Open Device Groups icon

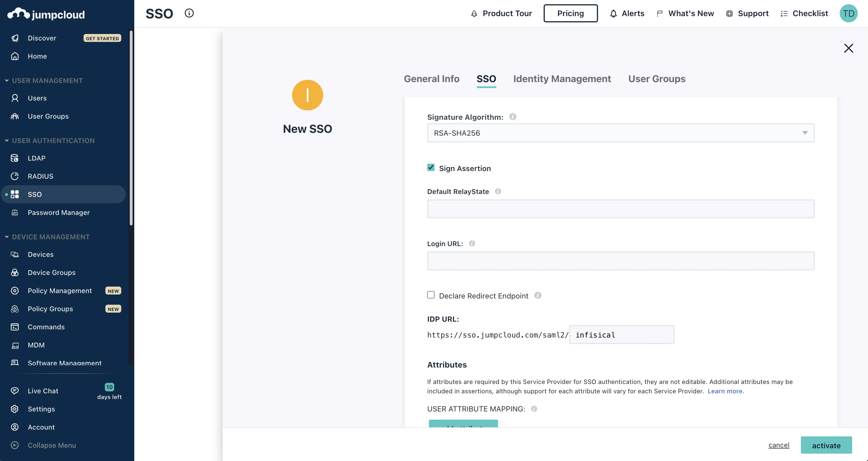[15, 272]
